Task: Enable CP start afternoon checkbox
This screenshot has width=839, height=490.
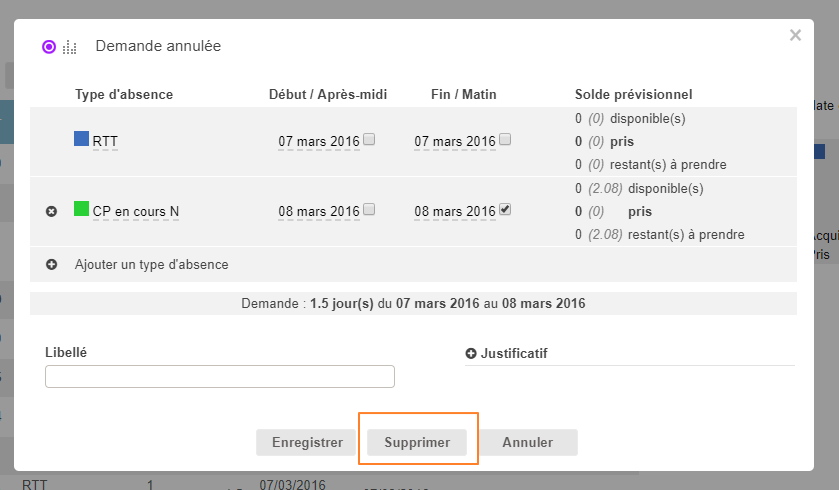Action: [x=369, y=210]
